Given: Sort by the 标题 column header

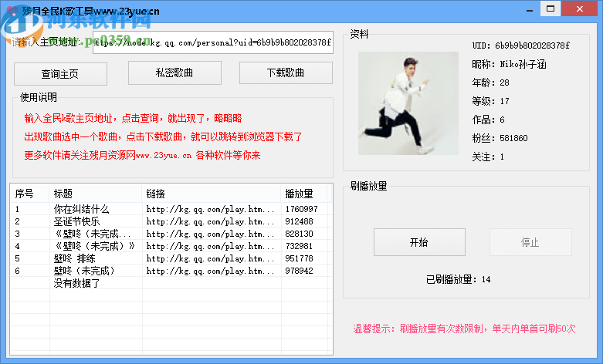Looking at the screenshot, I should tap(96, 194).
